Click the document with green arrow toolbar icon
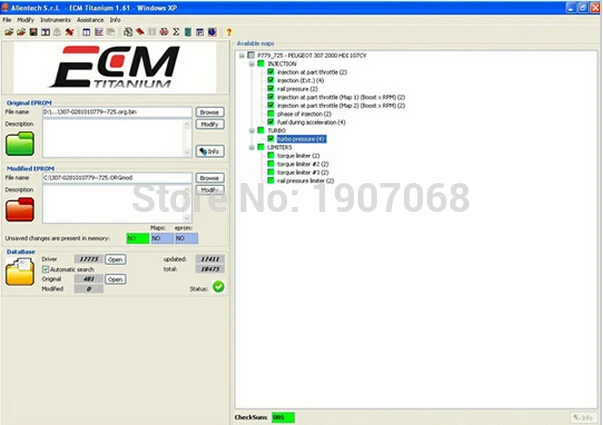Image resolution: width=603 pixels, height=425 pixels. tap(128, 32)
